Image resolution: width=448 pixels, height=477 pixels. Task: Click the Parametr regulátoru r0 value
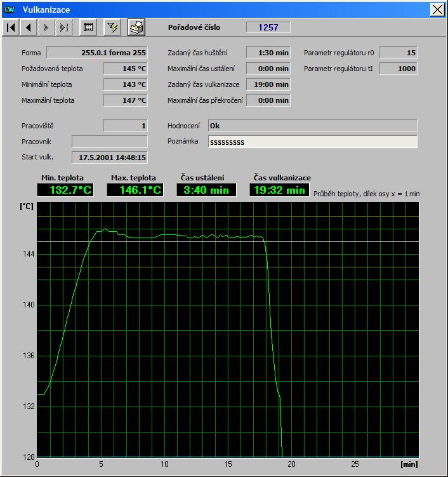pyautogui.click(x=398, y=53)
